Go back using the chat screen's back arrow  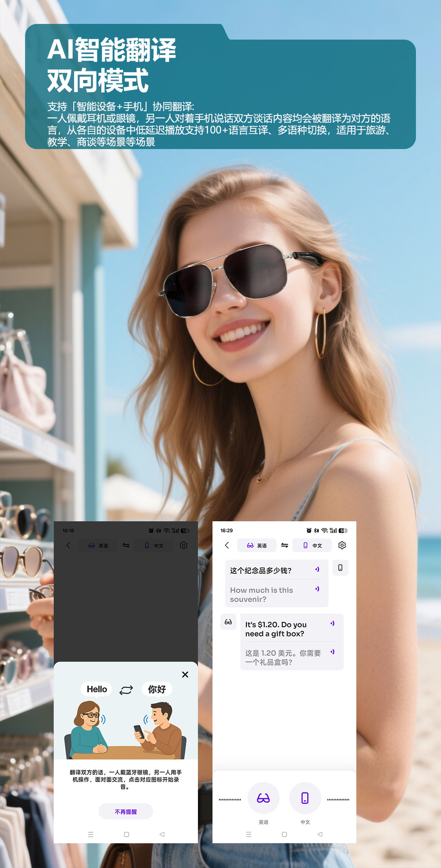tap(227, 545)
